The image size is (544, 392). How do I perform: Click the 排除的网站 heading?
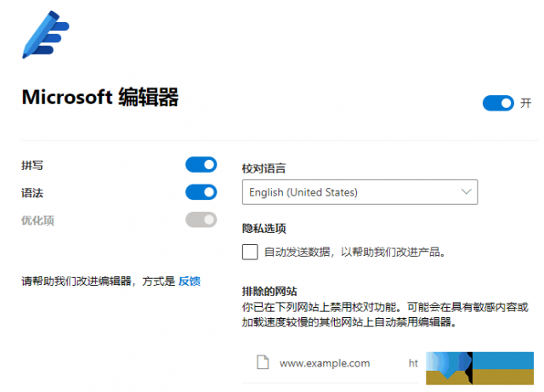pyautogui.click(x=269, y=291)
